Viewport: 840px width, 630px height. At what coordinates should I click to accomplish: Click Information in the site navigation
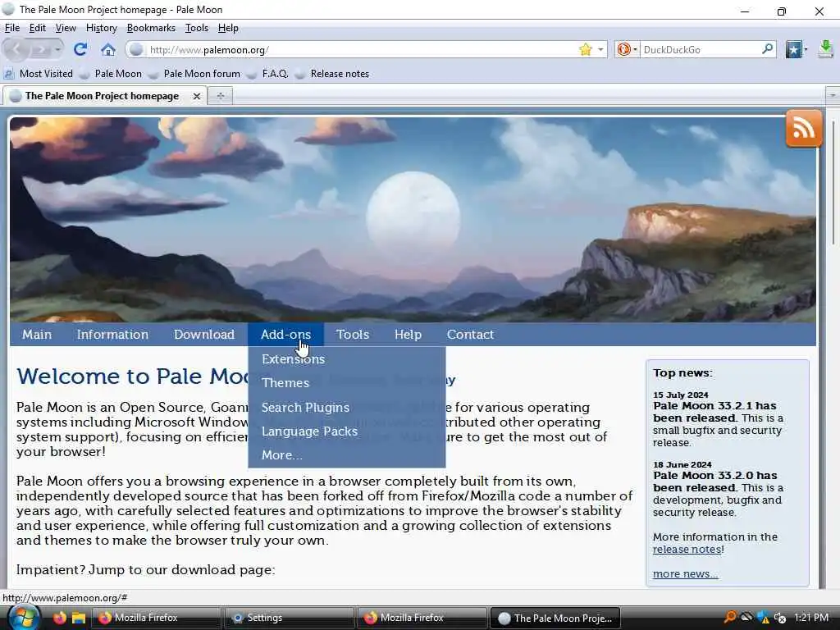(x=112, y=335)
